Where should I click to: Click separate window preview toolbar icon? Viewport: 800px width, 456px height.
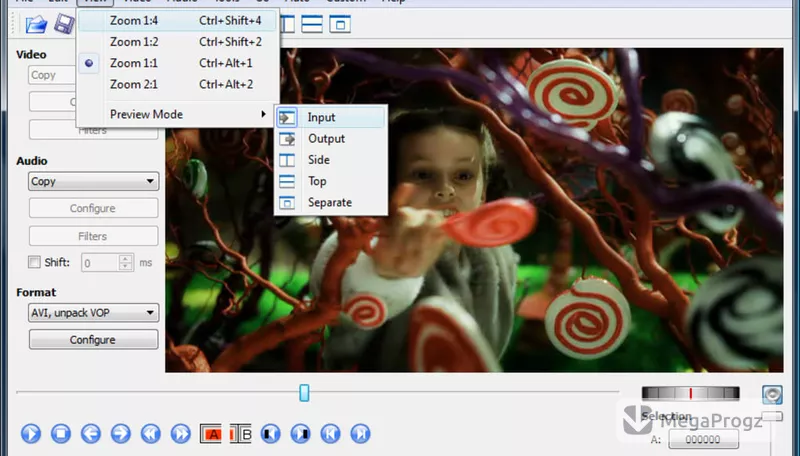pyautogui.click(x=340, y=24)
